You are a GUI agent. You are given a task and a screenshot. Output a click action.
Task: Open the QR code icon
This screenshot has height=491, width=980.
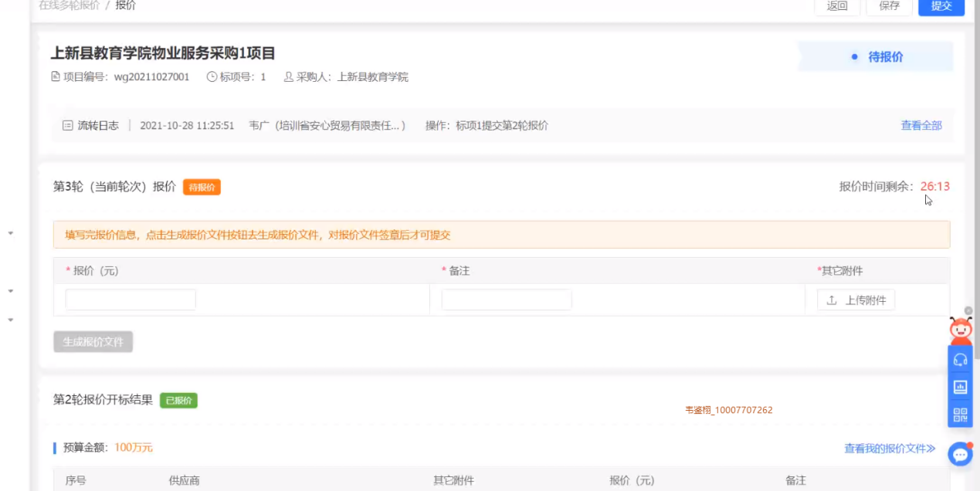pos(960,415)
